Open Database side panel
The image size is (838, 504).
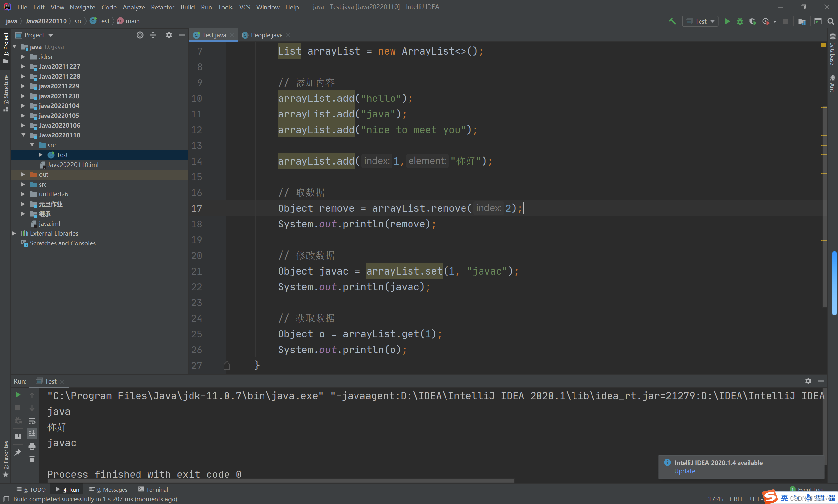[x=832, y=50]
